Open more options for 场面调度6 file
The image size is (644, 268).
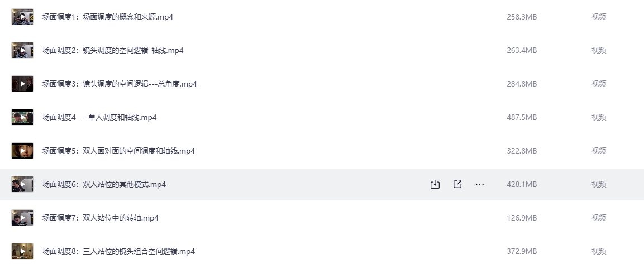tap(480, 184)
